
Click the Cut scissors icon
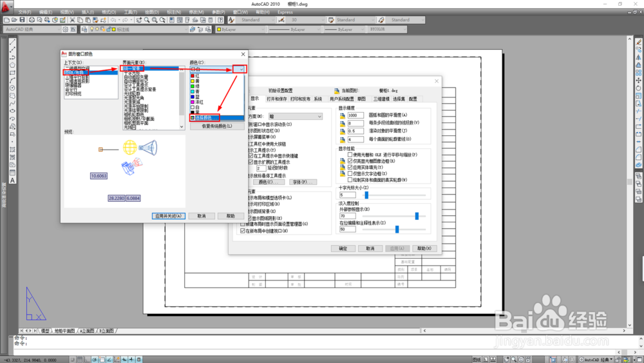(x=72, y=20)
